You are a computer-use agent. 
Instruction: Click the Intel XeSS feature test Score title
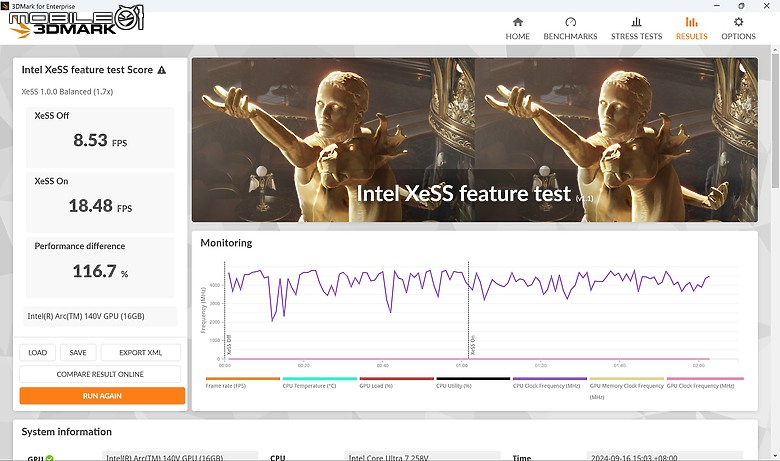pos(87,70)
